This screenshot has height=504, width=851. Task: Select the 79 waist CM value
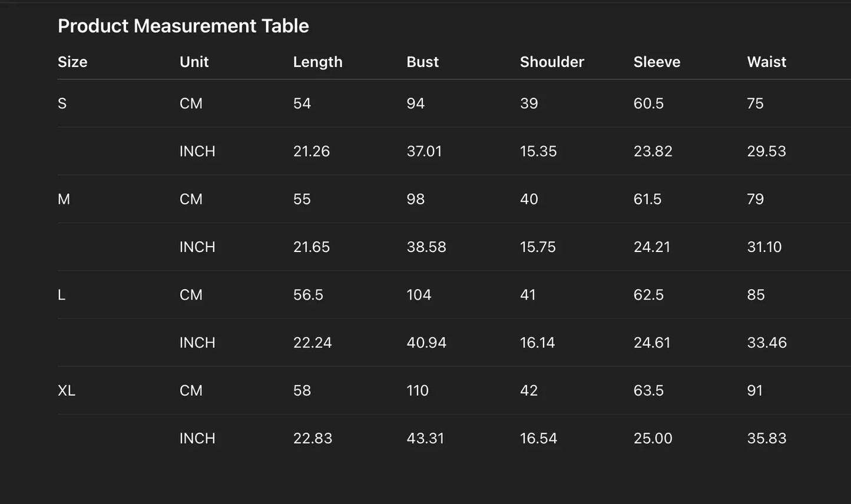tap(755, 200)
